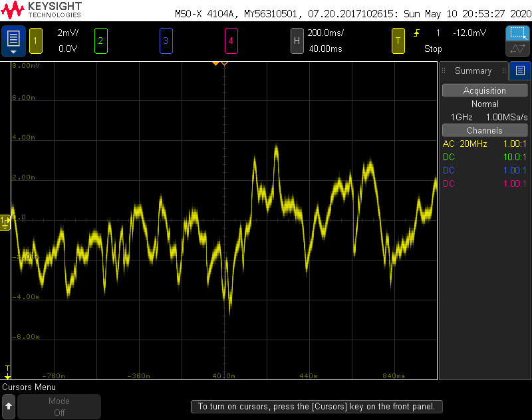Click the Summary panel left grip handle
This screenshot has width=532, height=420.
(x=444, y=70)
